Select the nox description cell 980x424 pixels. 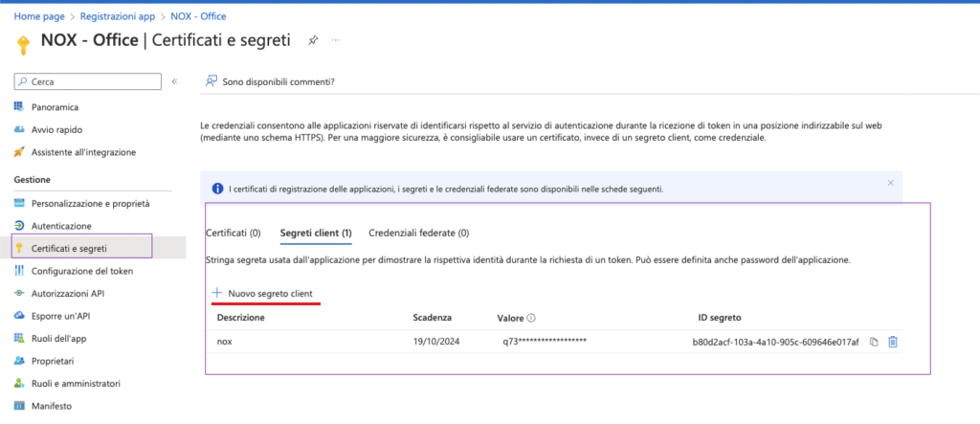[224, 342]
